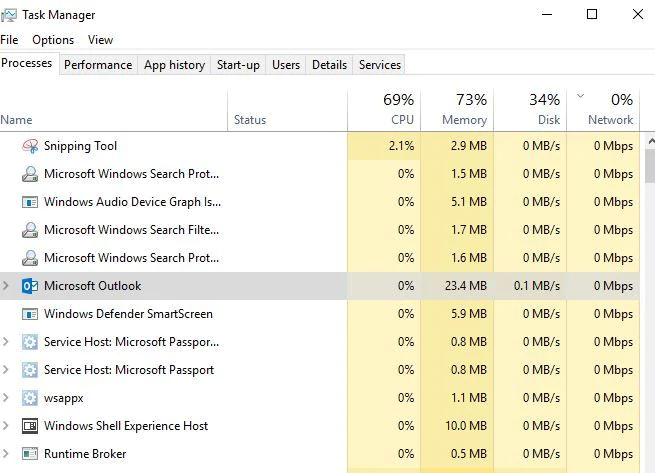This screenshot has width=655, height=473.
Task: Click the Windows Shell Experience Host icon
Action: (x=29, y=426)
